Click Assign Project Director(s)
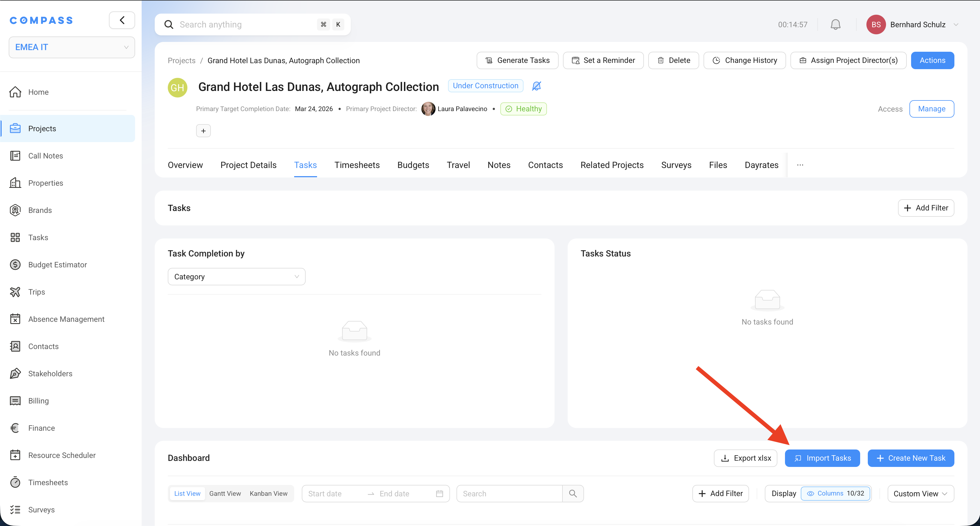Viewport: 980px width, 526px height. pos(848,60)
